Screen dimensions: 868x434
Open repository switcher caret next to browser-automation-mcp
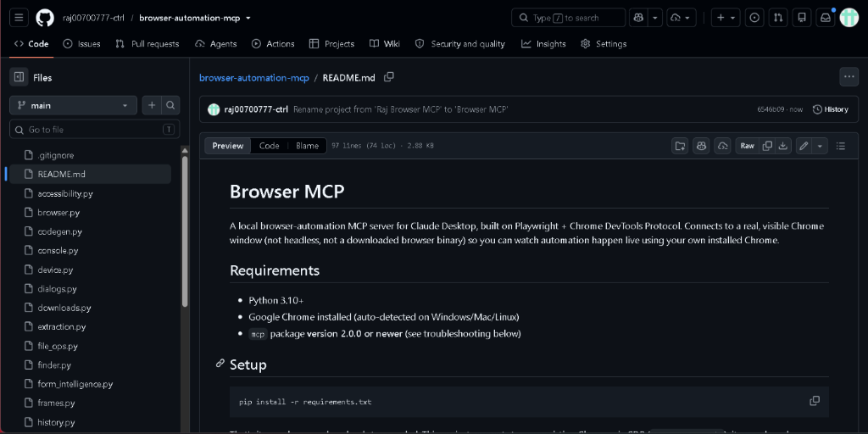click(248, 18)
